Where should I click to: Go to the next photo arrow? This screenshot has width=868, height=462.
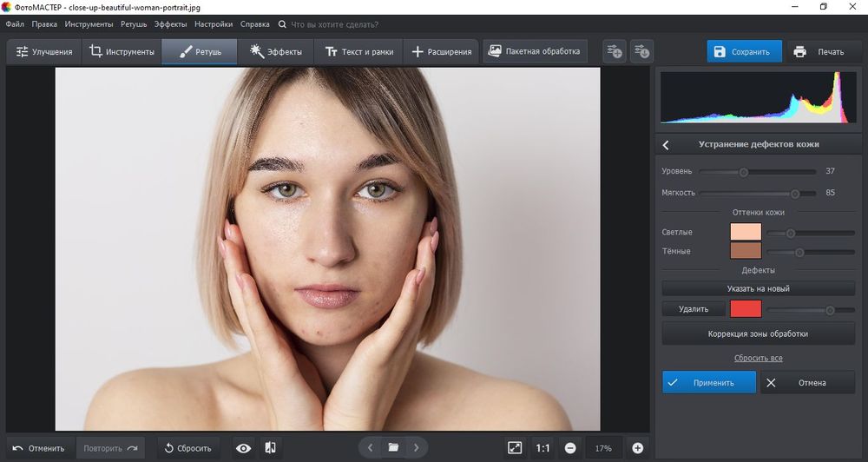point(416,448)
